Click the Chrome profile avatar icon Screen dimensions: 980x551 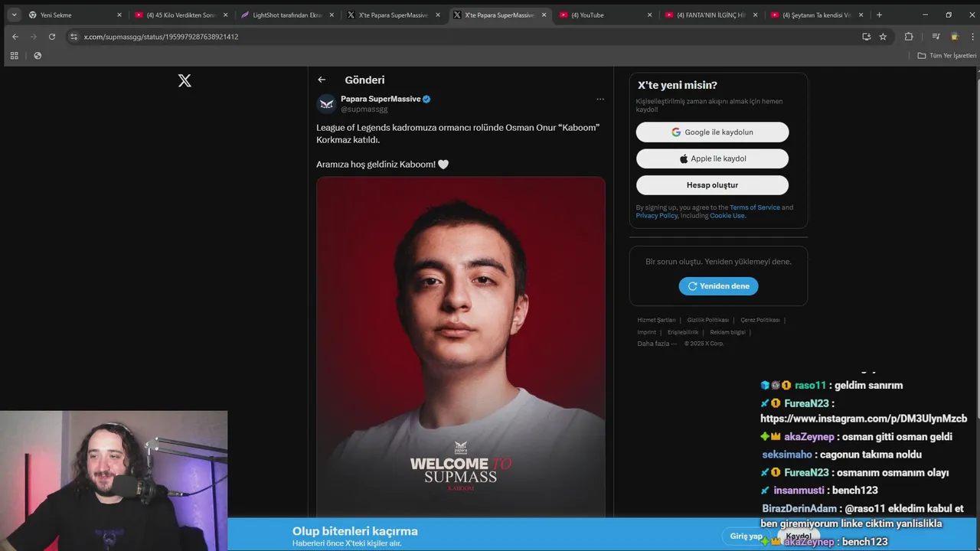[x=955, y=36]
